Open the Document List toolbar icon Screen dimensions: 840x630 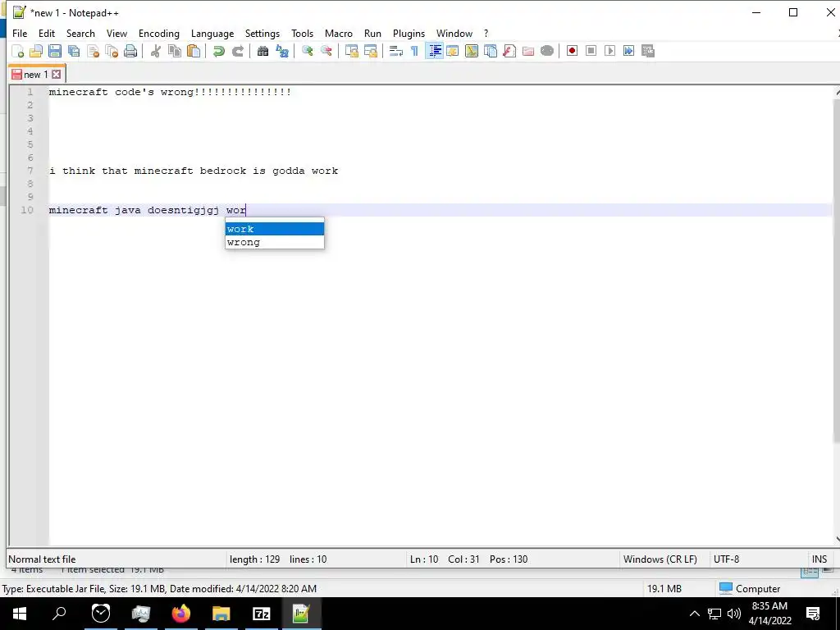point(491,51)
